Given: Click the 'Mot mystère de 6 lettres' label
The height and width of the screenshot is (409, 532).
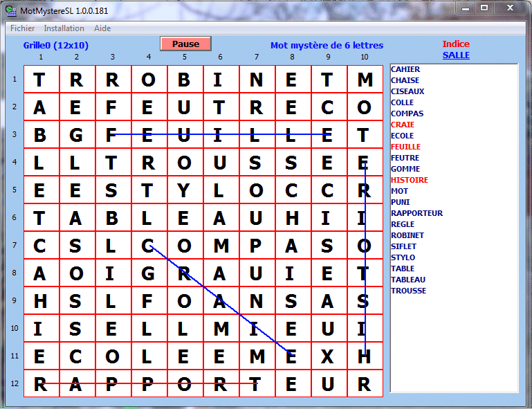Looking at the screenshot, I should tap(327, 45).
